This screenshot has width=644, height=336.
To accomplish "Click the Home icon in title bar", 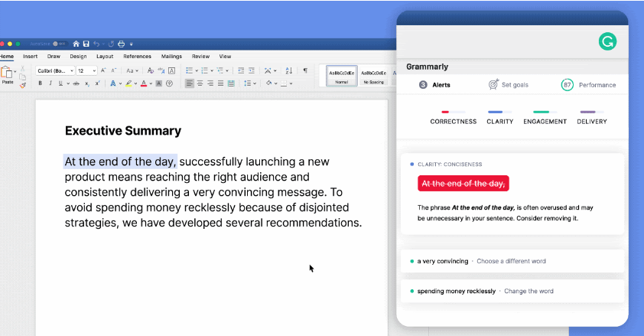I will [76, 44].
